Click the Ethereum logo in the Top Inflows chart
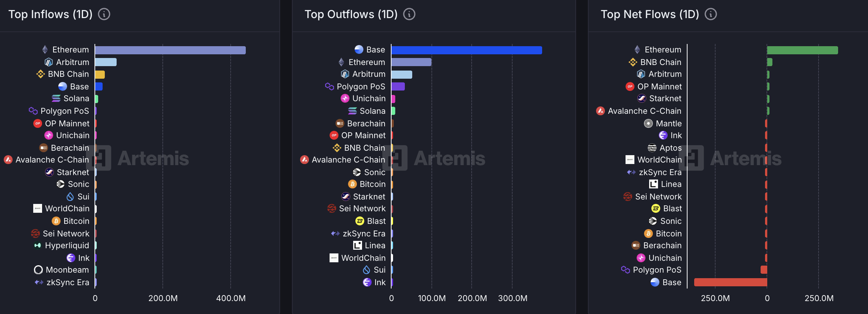868x314 pixels. point(45,50)
